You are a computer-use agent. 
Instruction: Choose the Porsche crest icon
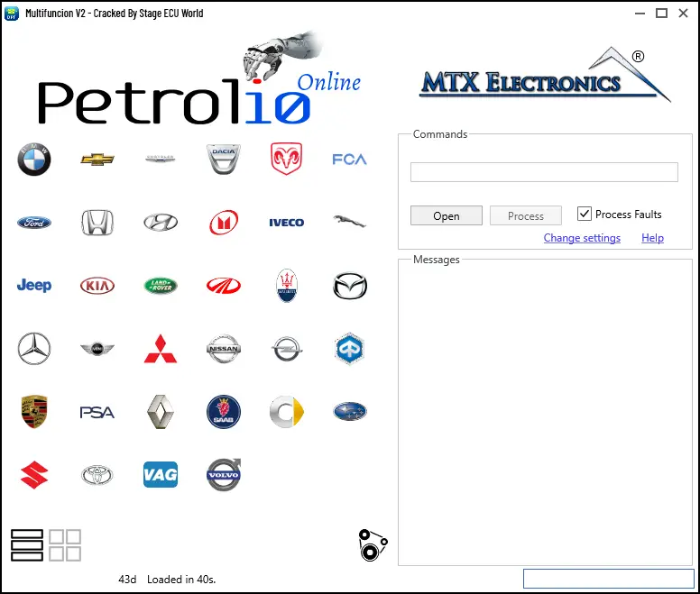pos(34,412)
